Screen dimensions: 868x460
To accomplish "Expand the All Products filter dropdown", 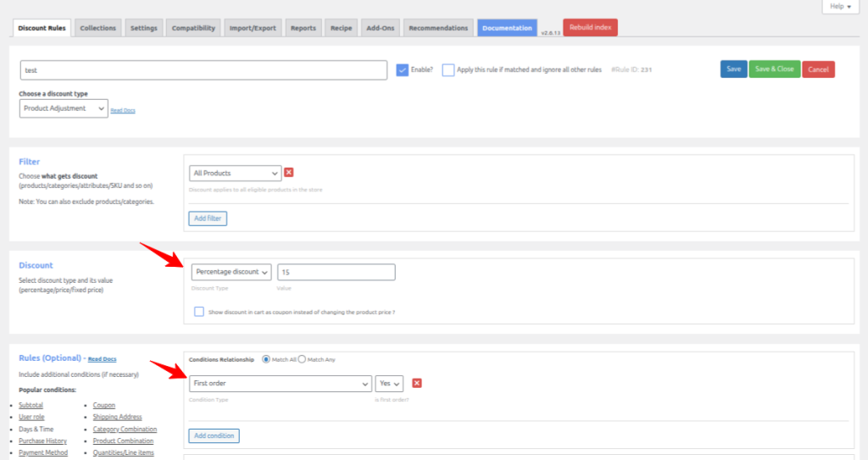I will (x=235, y=173).
